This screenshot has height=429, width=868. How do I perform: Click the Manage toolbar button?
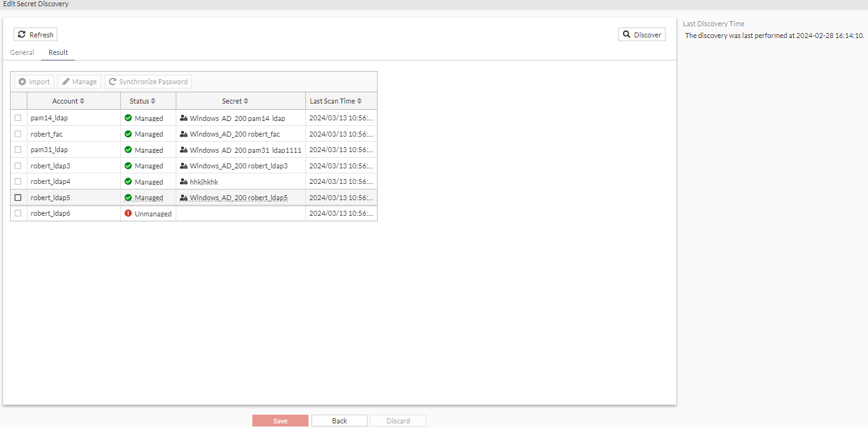tap(79, 82)
